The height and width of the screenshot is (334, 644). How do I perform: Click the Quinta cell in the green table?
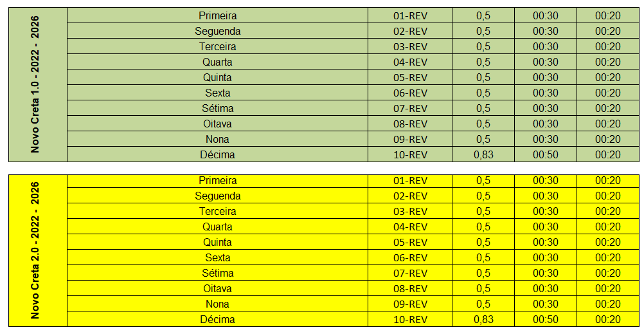pos(218,77)
